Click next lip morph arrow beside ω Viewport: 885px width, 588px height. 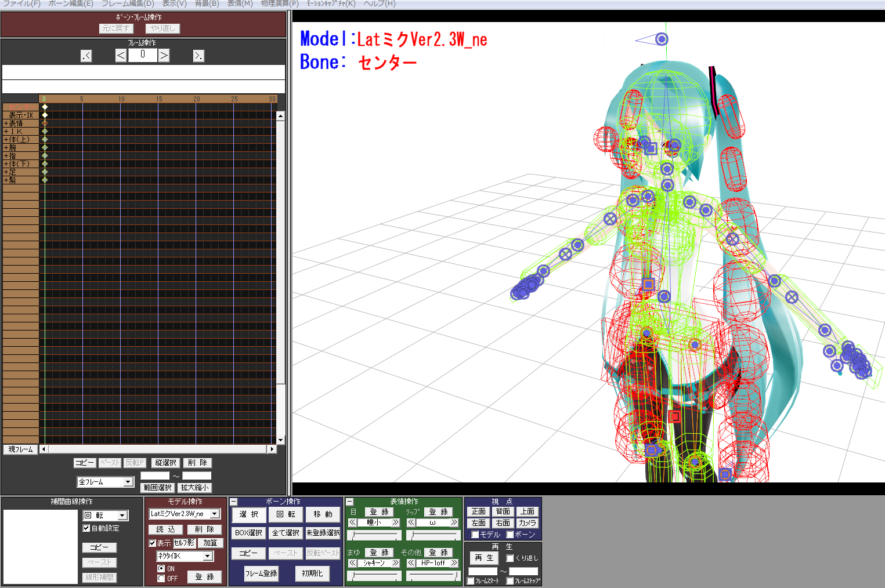[454, 522]
